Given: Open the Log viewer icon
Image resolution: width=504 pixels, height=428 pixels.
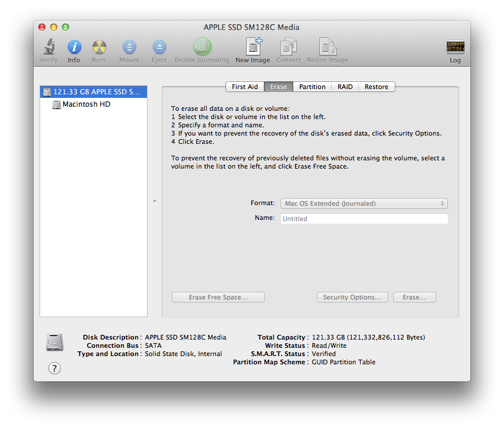Looking at the screenshot, I should tap(455, 47).
